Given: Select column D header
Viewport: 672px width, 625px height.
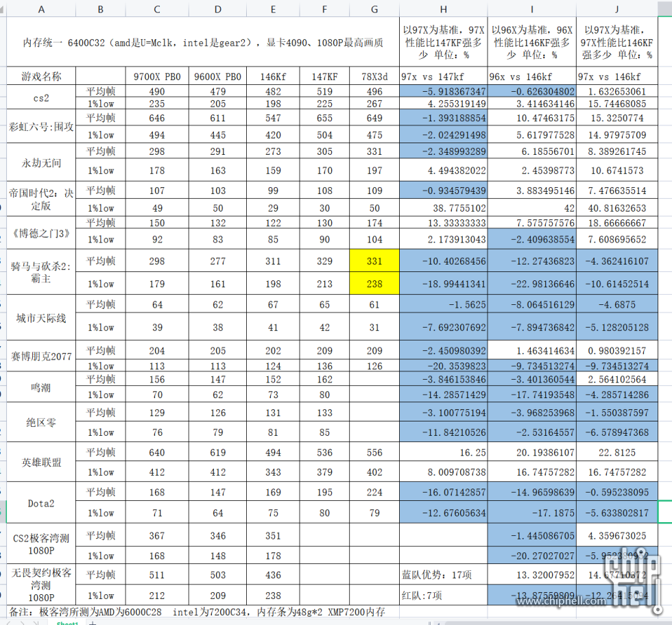Looking at the screenshot, I should 218,9.
